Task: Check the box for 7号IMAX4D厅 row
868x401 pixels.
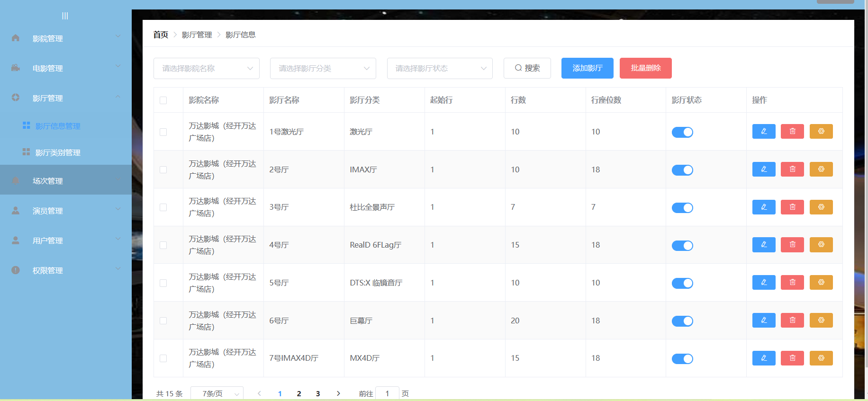Action: pyautogui.click(x=163, y=358)
